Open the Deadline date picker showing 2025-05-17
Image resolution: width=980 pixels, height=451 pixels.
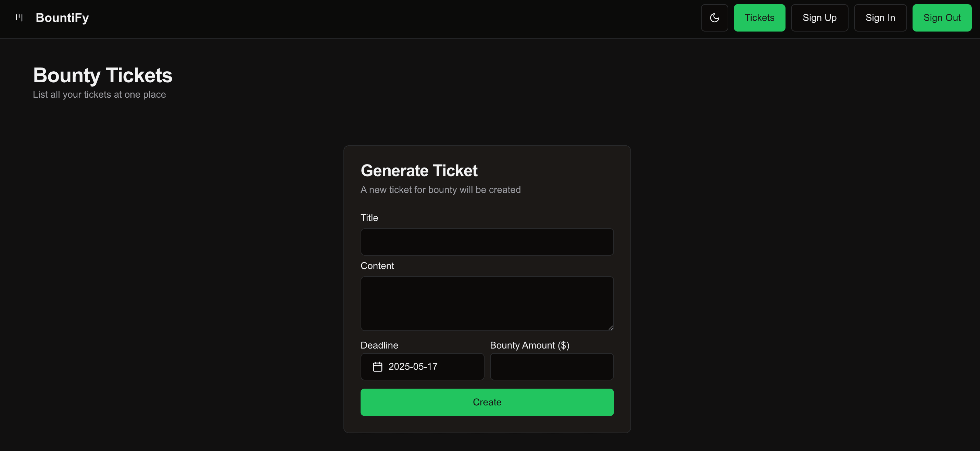422,366
